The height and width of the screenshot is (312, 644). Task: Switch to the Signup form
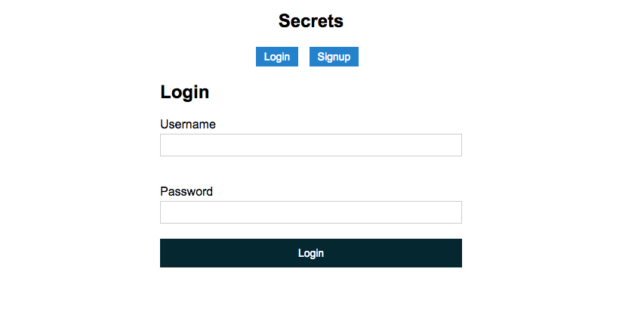coord(334,57)
